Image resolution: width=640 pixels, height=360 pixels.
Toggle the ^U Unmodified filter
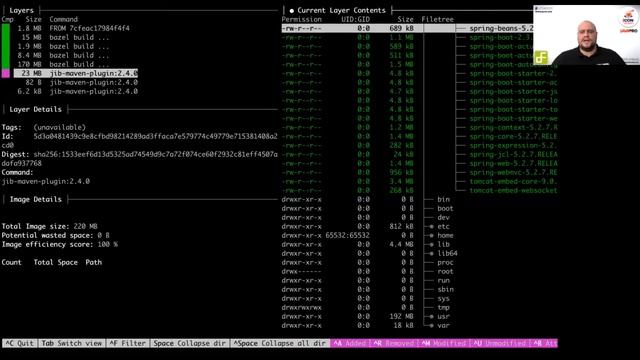(500, 343)
